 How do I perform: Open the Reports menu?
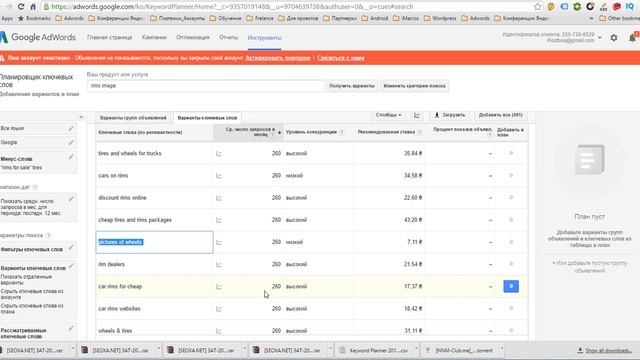(x=228, y=37)
